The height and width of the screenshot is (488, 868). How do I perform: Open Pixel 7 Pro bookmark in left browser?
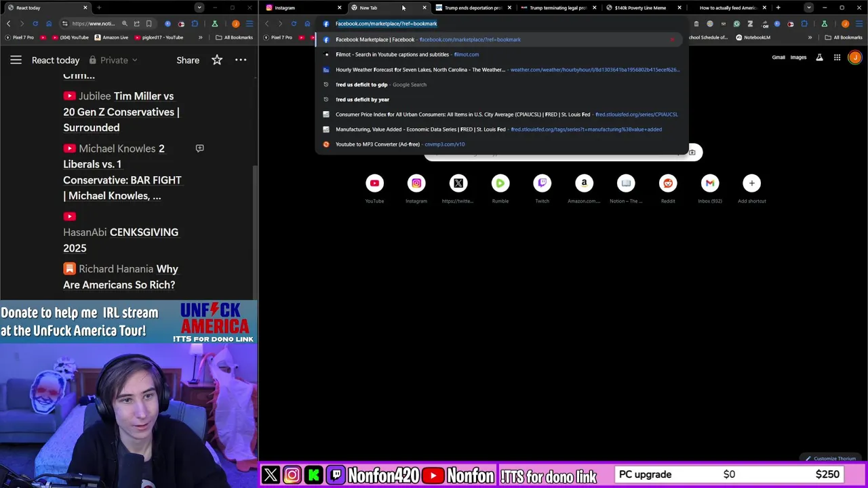pos(19,37)
